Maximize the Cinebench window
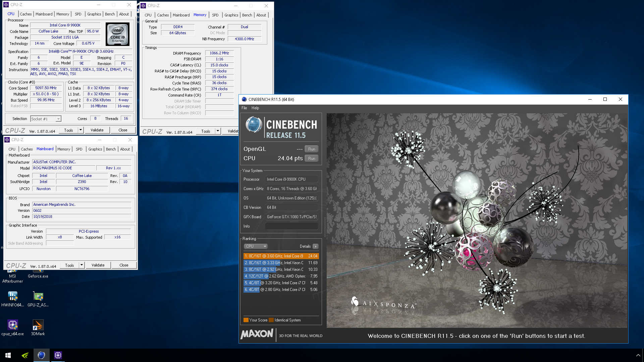 tap(605, 99)
